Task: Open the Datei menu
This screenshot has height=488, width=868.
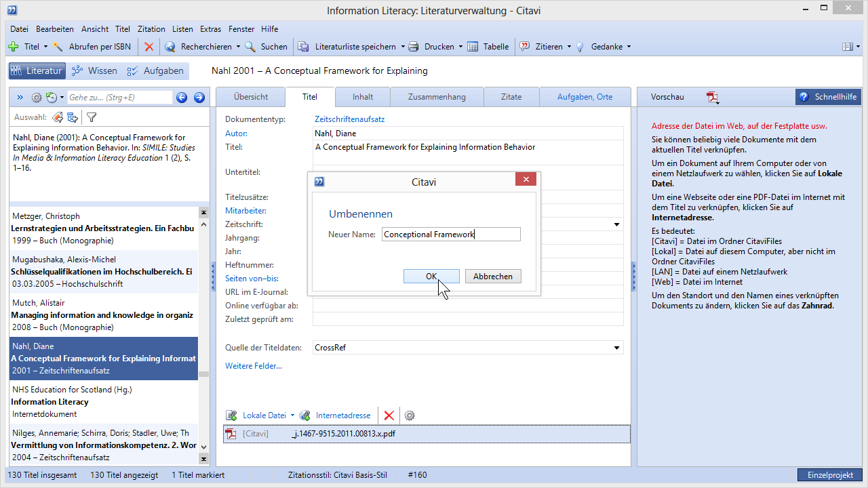Action: click(19, 29)
